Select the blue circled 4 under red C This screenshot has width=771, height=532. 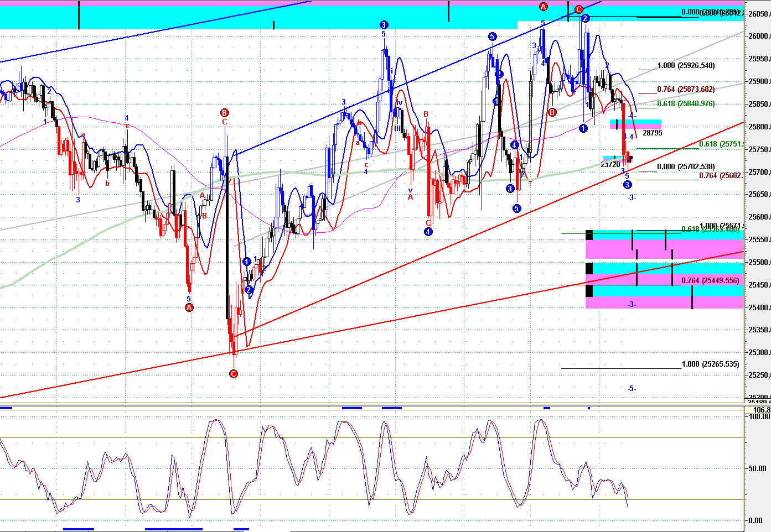pyautogui.click(x=428, y=232)
